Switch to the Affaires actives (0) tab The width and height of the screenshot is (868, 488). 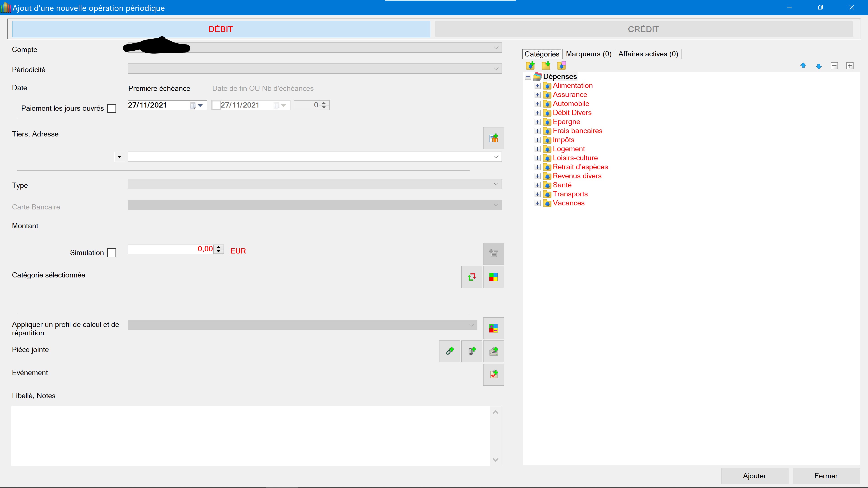(648, 54)
